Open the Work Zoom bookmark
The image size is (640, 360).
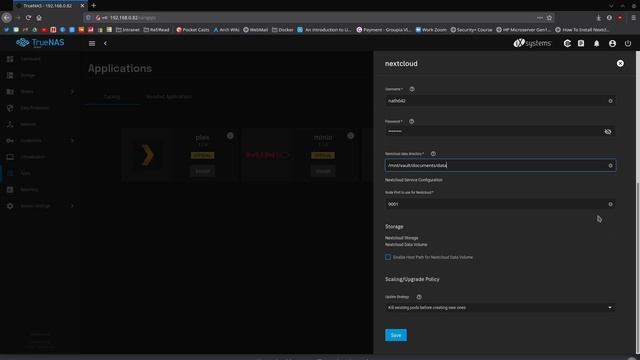pyautogui.click(x=431, y=29)
